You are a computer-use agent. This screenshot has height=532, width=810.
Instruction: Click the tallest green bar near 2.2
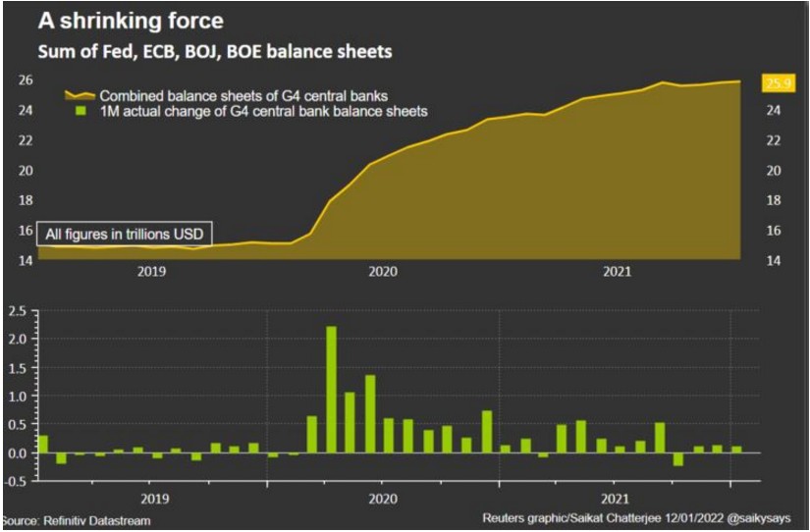click(331, 389)
